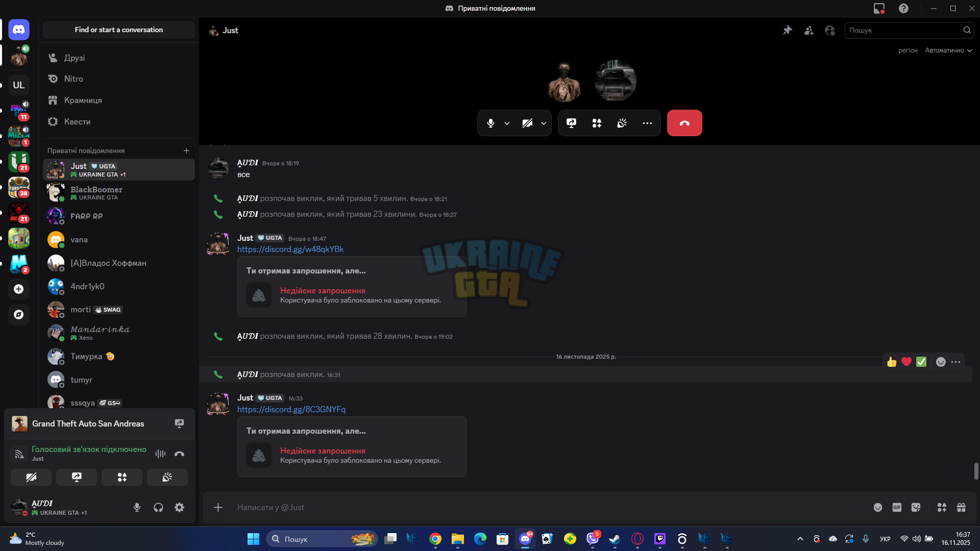React with red heart to call message
This screenshot has height=551, width=980.
(906, 362)
